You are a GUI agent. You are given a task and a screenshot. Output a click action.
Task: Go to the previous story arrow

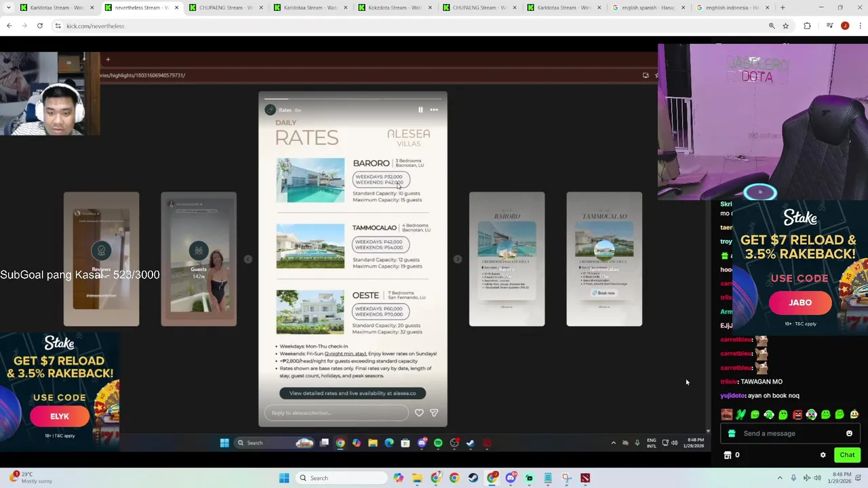248,259
